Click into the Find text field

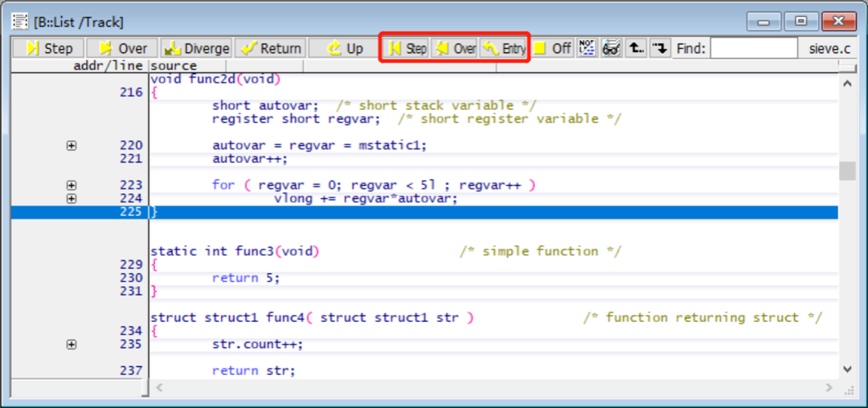pyautogui.click(x=753, y=48)
